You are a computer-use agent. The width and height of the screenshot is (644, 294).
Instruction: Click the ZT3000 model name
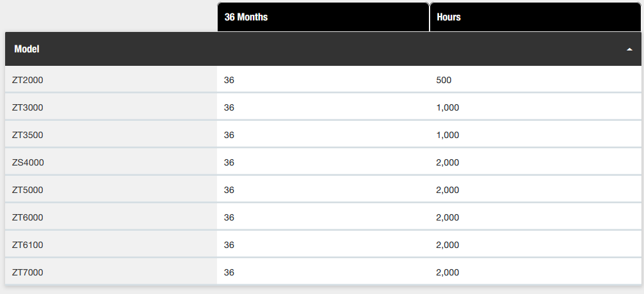point(28,107)
